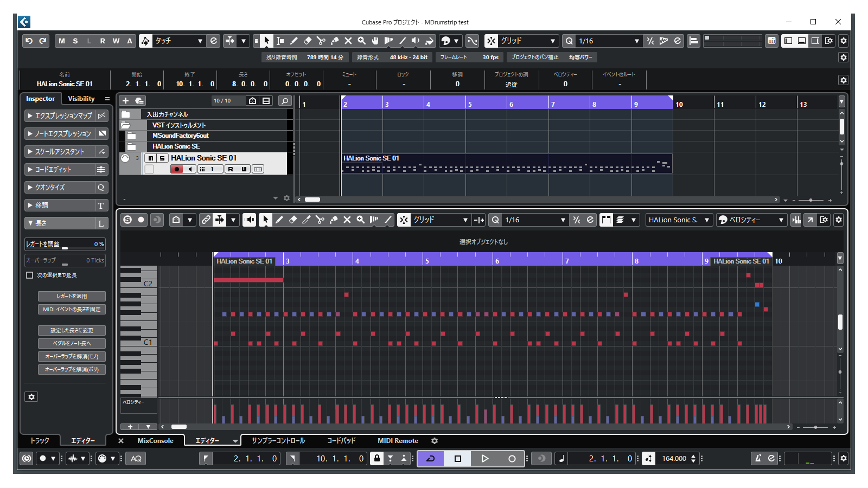Pick the Glue tool in main toolbar
The height and width of the screenshot is (488, 868).
click(x=335, y=41)
